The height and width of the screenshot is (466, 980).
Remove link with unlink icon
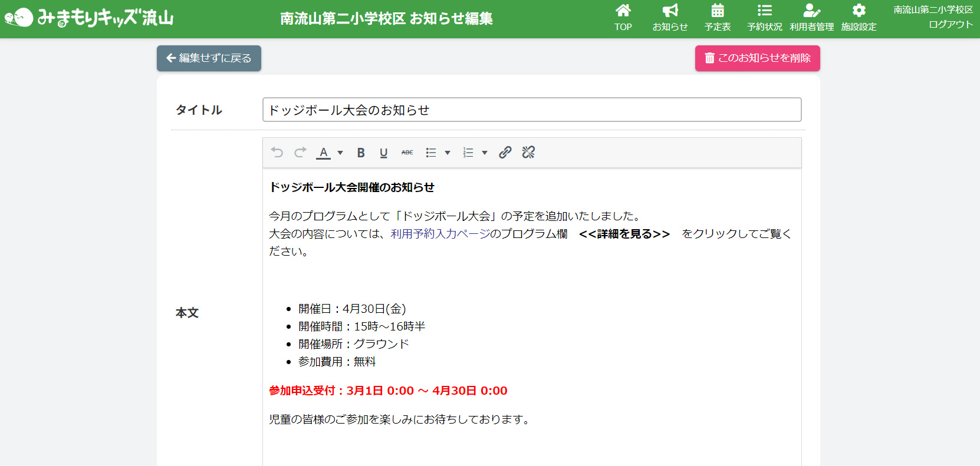528,153
